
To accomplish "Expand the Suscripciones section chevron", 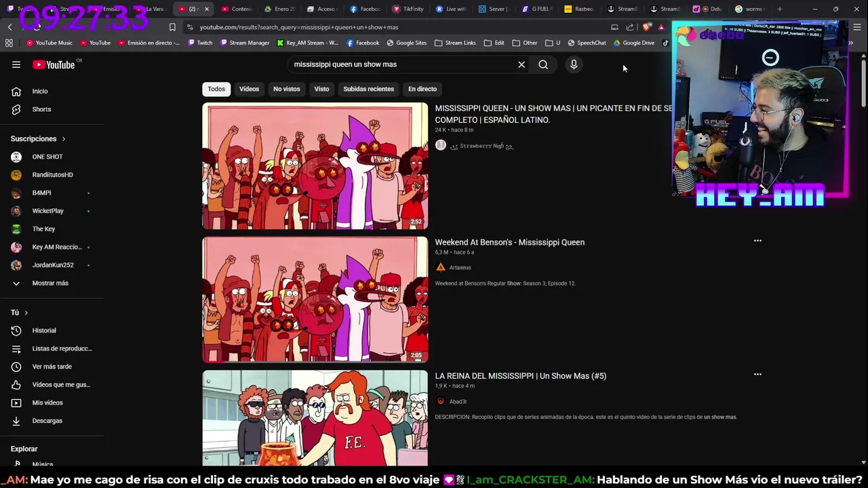I will [64, 139].
